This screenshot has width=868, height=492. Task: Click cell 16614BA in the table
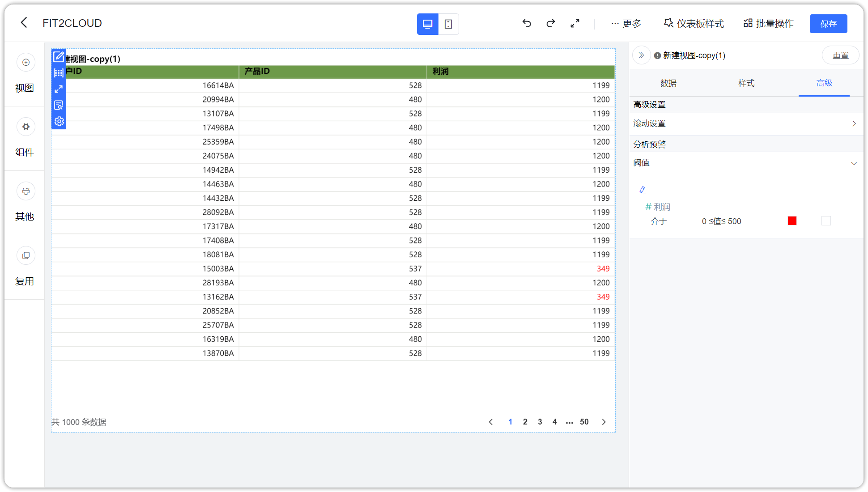coord(218,85)
